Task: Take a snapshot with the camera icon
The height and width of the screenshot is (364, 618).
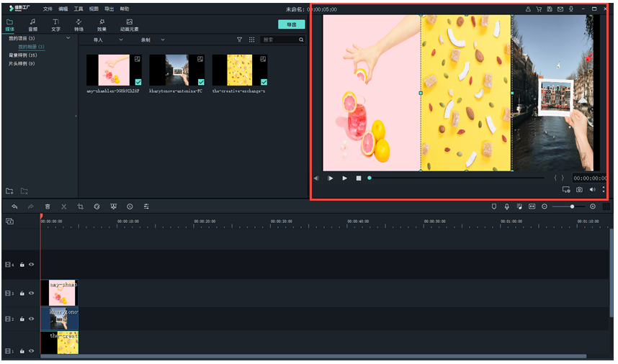Action: pyautogui.click(x=579, y=190)
